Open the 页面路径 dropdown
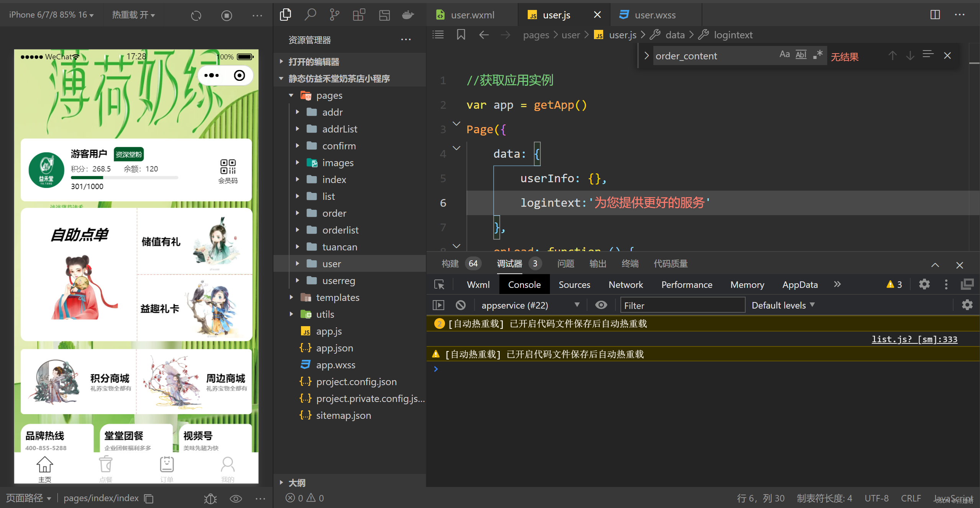The height and width of the screenshot is (508, 980). click(x=28, y=498)
